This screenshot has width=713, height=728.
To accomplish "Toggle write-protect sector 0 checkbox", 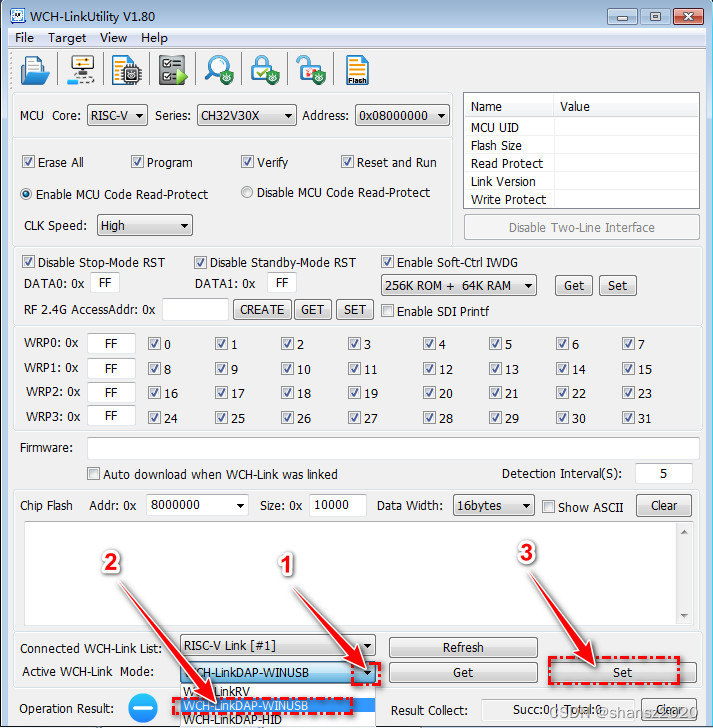I will (154, 344).
